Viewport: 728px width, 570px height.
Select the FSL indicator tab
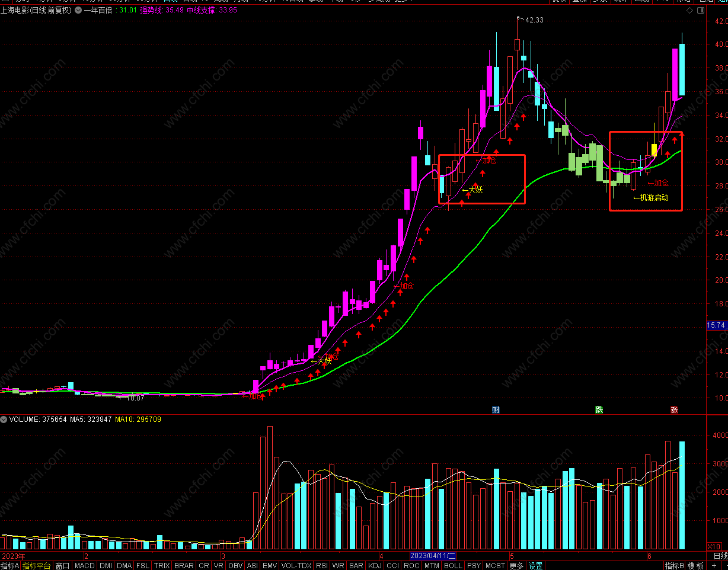[x=143, y=566]
